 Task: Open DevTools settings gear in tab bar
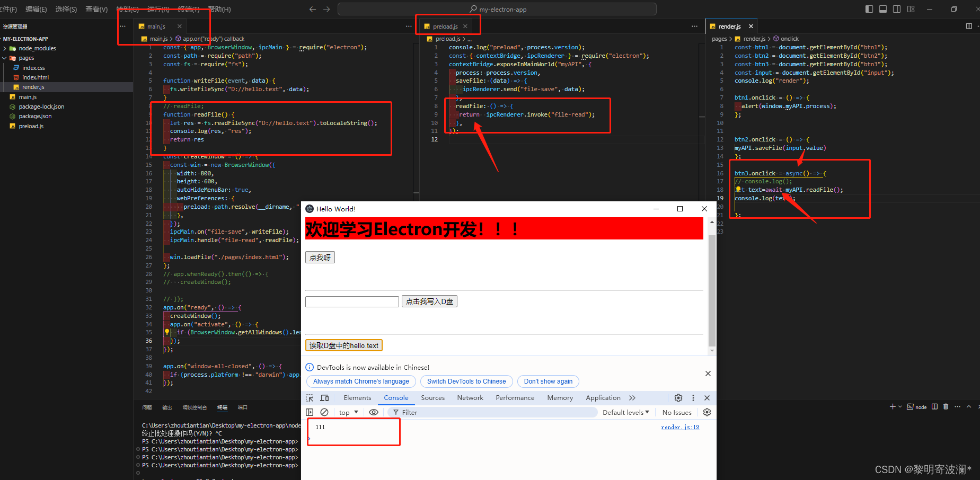(x=678, y=398)
